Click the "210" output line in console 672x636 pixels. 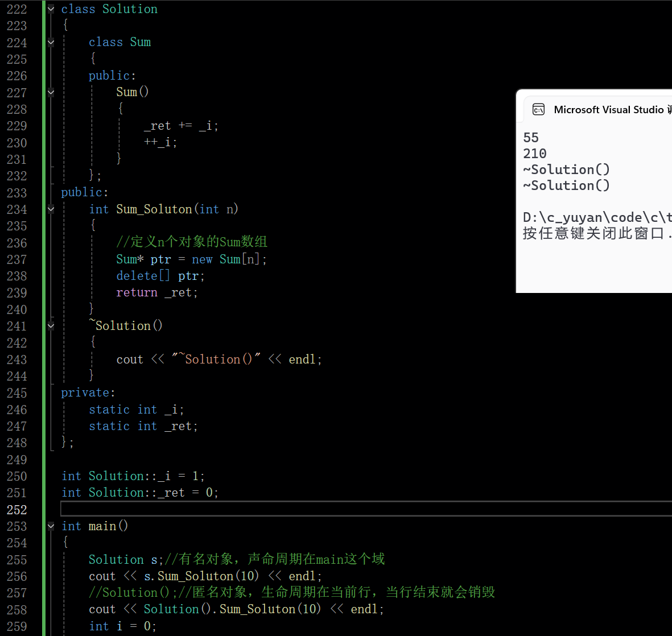[535, 154]
